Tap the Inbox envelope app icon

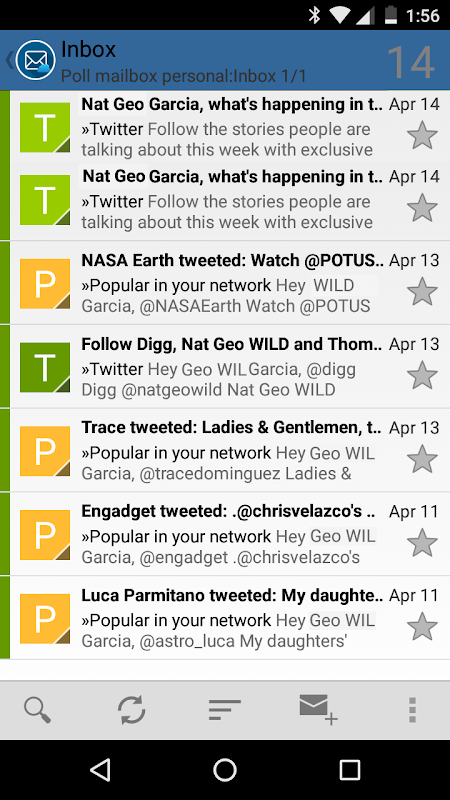click(x=35, y=61)
